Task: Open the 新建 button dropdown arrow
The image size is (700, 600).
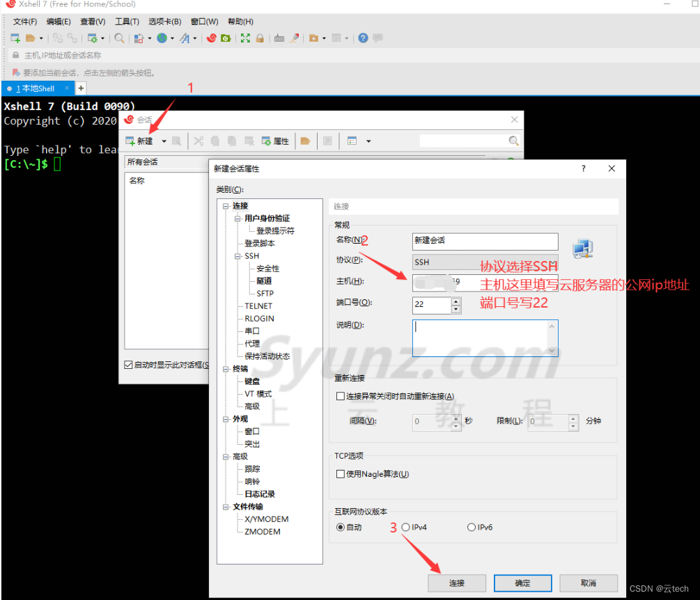Action: [164, 141]
